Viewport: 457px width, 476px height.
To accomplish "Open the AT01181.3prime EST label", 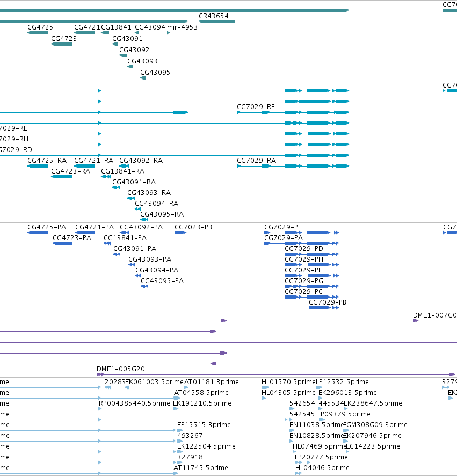I will tap(212, 382).
